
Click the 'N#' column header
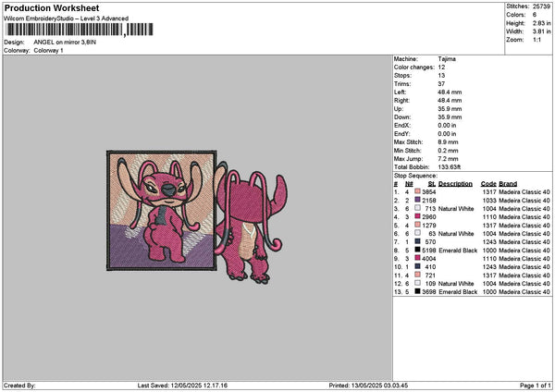pyautogui.click(x=409, y=184)
